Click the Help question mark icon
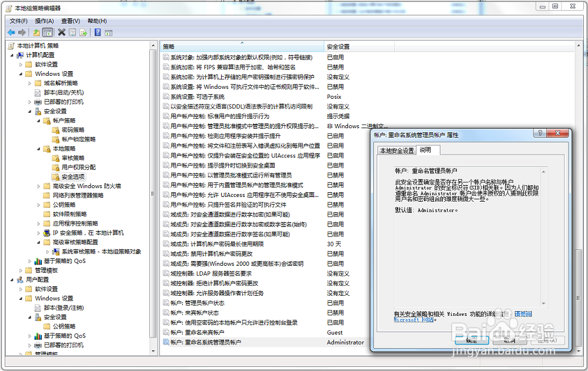Viewport: 588px width, 371px height. click(x=98, y=32)
